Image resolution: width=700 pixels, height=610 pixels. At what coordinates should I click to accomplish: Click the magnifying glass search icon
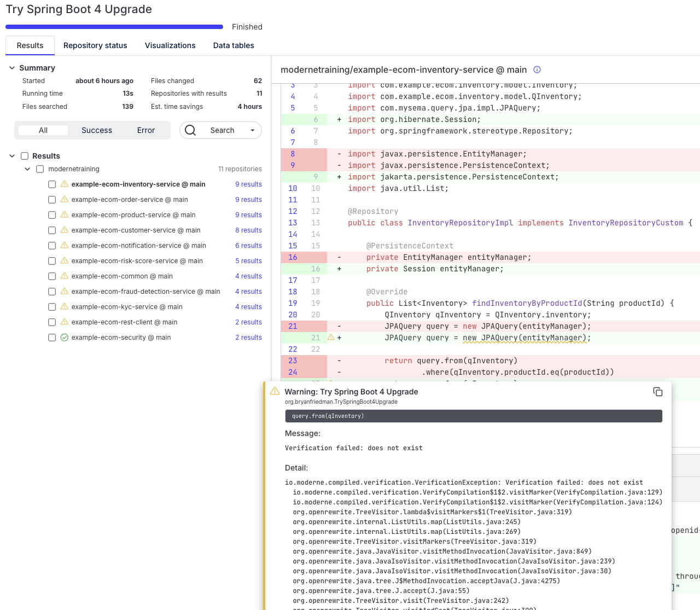190,130
